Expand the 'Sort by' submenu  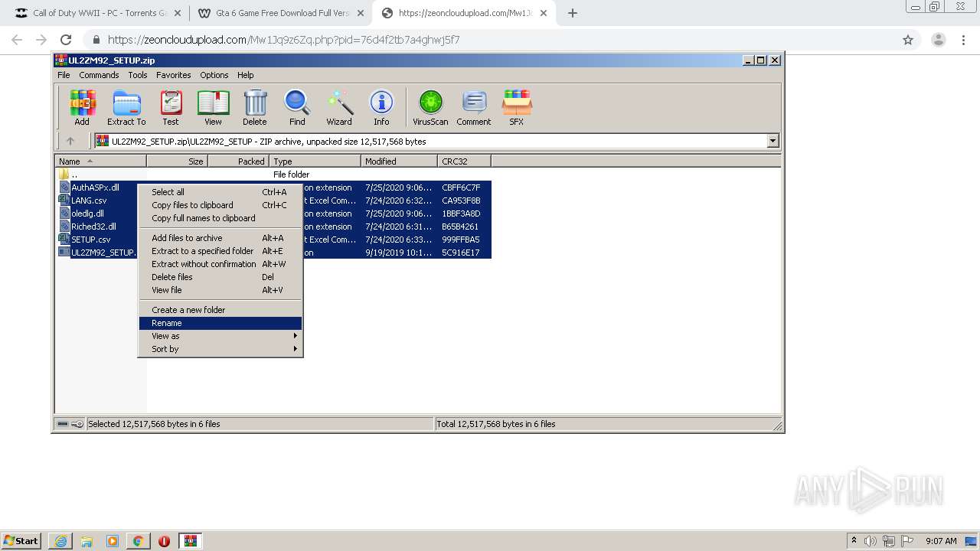click(220, 349)
